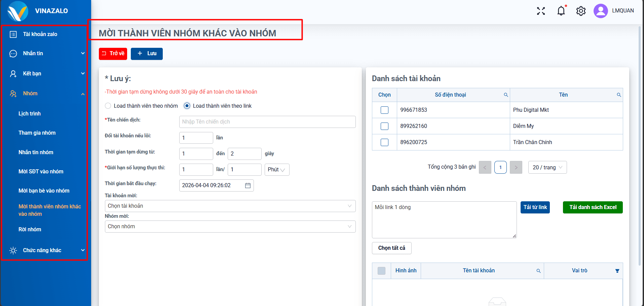Screen dimensions: 644x306
Task: Select the checkbox for Diễm My row
Action: click(384, 126)
